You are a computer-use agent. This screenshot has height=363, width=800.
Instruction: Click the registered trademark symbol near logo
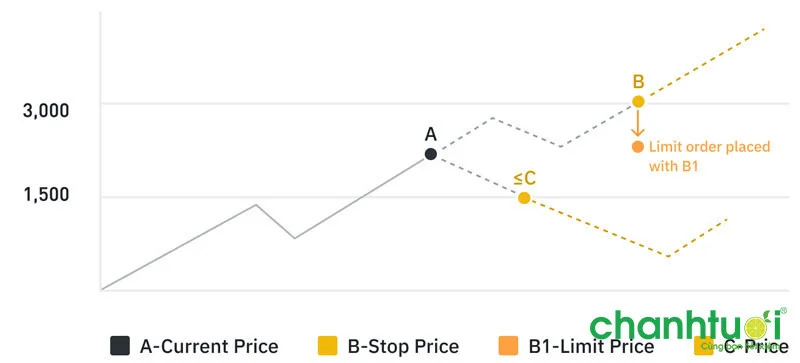tap(784, 310)
